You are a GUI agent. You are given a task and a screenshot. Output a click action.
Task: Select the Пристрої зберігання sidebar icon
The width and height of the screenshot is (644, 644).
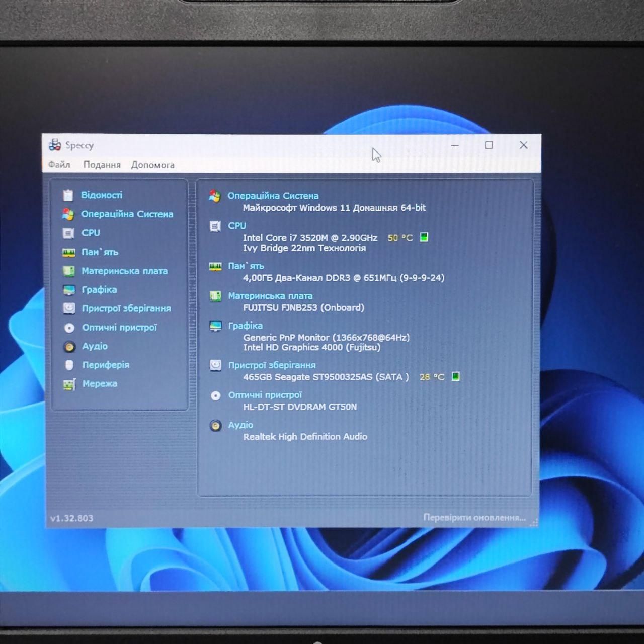pyautogui.click(x=69, y=308)
